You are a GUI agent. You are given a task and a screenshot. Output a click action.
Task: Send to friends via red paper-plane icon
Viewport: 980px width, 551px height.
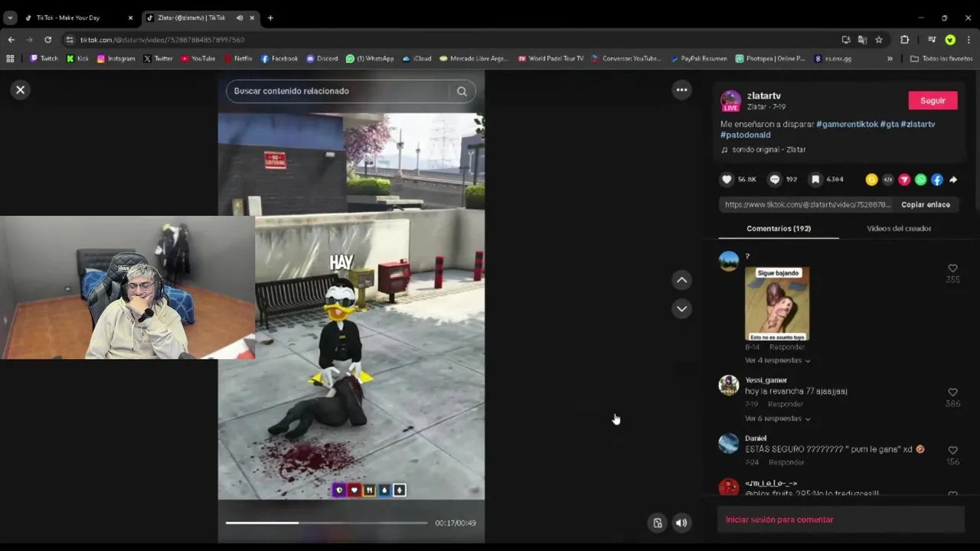[904, 180]
